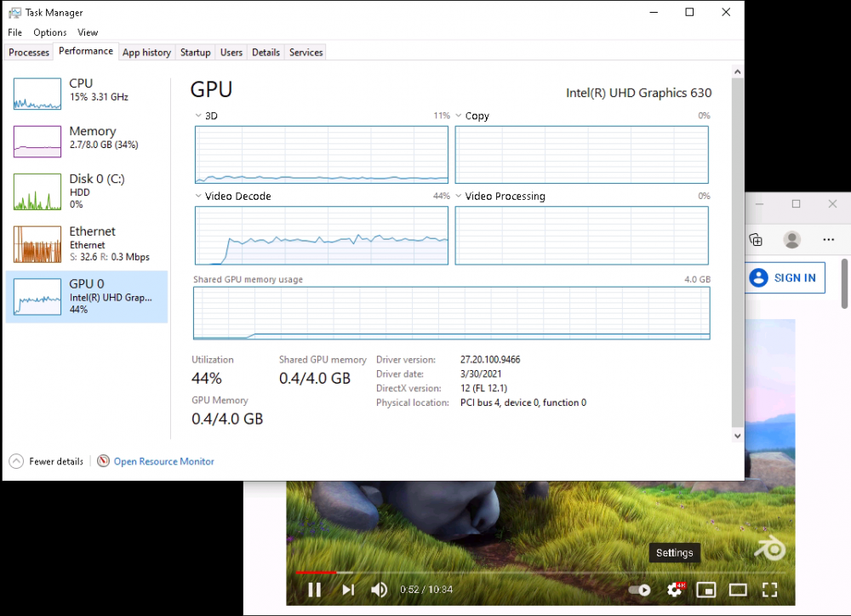Viewport: 851px width, 616px height.
Task: Click the browser page scrollbar thumb
Action: 844,283
